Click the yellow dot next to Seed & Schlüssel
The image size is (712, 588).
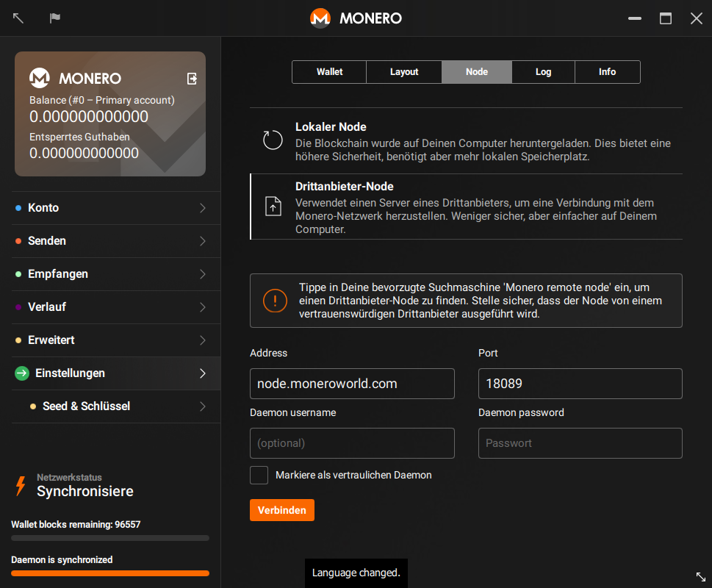(32, 406)
